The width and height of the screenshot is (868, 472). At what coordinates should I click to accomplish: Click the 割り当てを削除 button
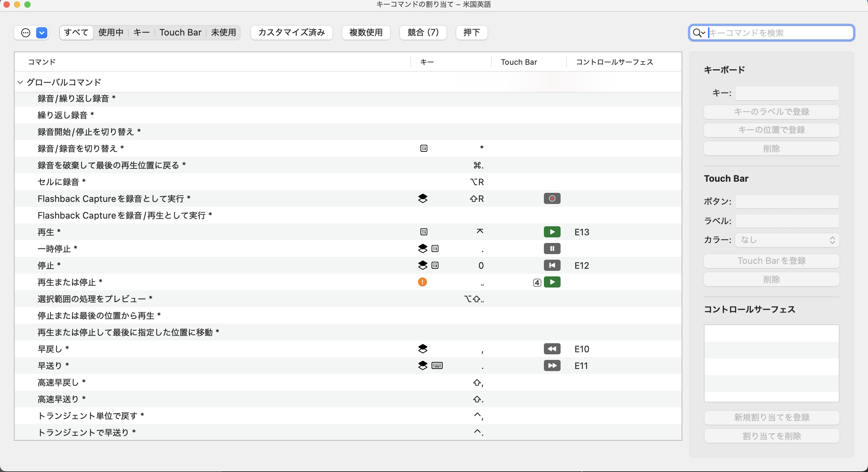pos(772,436)
